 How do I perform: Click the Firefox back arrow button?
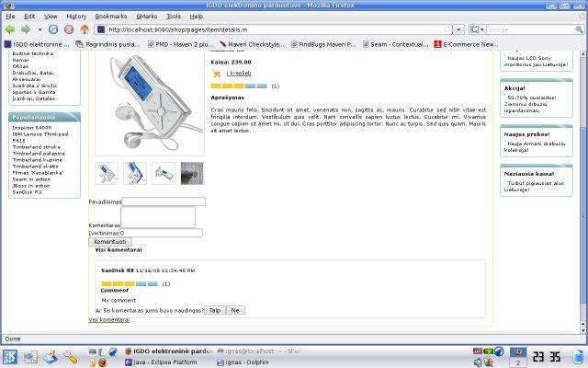pyautogui.click(x=10, y=29)
